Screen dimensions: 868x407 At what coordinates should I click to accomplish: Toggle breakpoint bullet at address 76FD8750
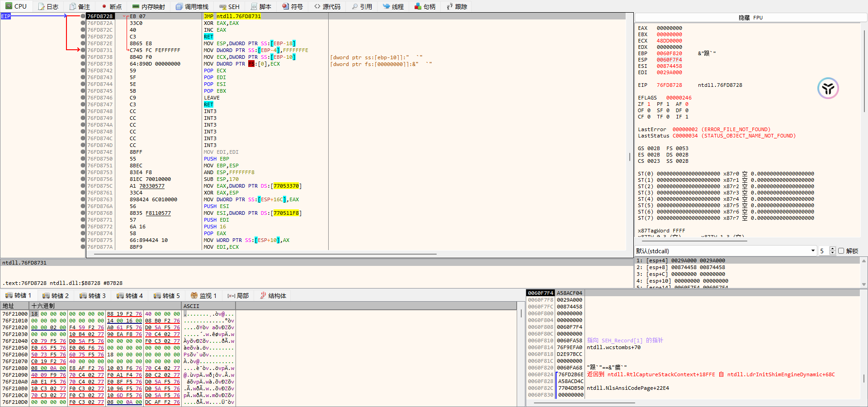click(x=83, y=159)
